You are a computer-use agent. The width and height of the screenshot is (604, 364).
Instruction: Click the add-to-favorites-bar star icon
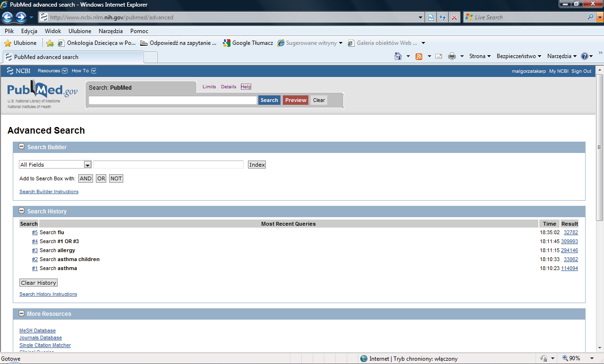[x=50, y=43]
